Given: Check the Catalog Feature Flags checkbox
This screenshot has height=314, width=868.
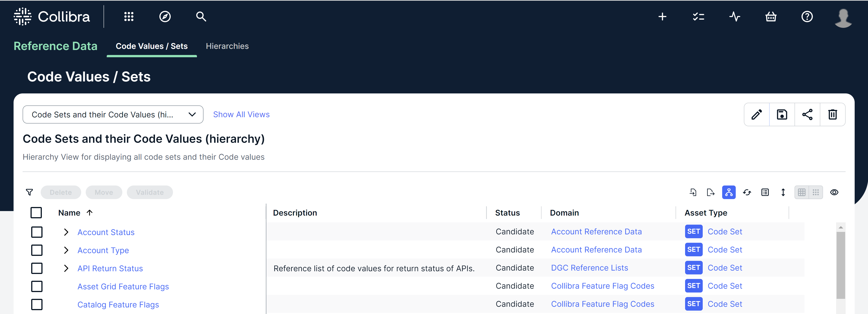Looking at the screenshot, I should coord(37,304).
